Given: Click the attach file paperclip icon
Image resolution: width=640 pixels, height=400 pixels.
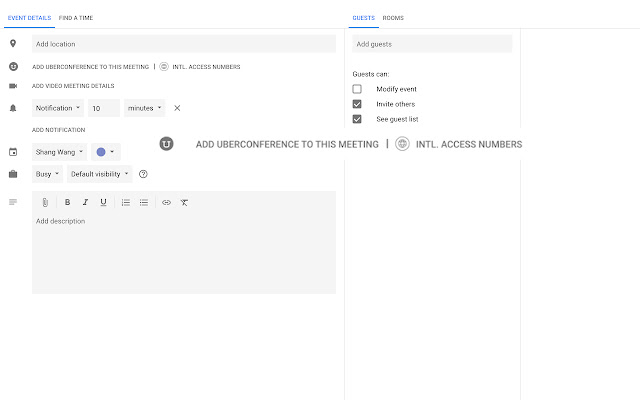Looking at the screenshot, I should tap(45, 202).
